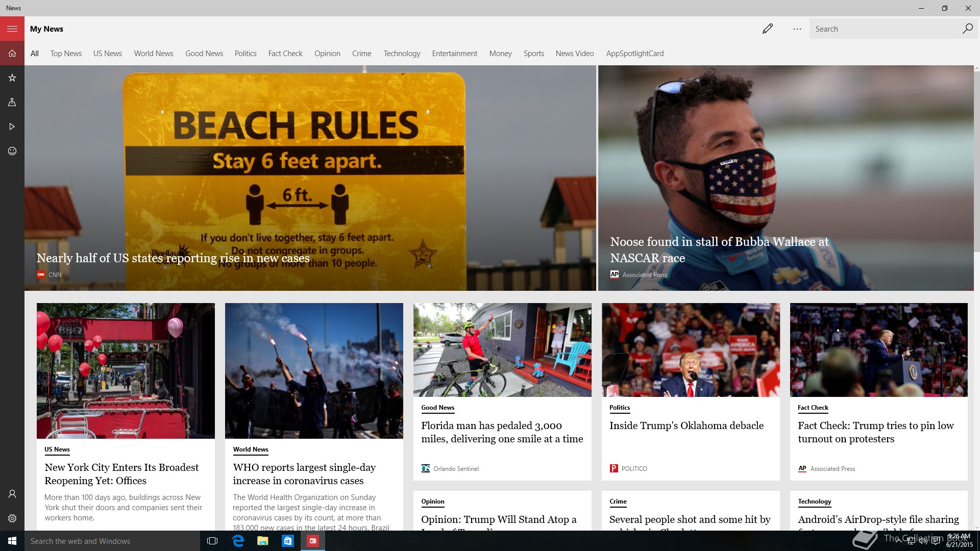Open Local news icon in sidebar
The height and width of the screenshot is (551, 980).
pos(12,102)
